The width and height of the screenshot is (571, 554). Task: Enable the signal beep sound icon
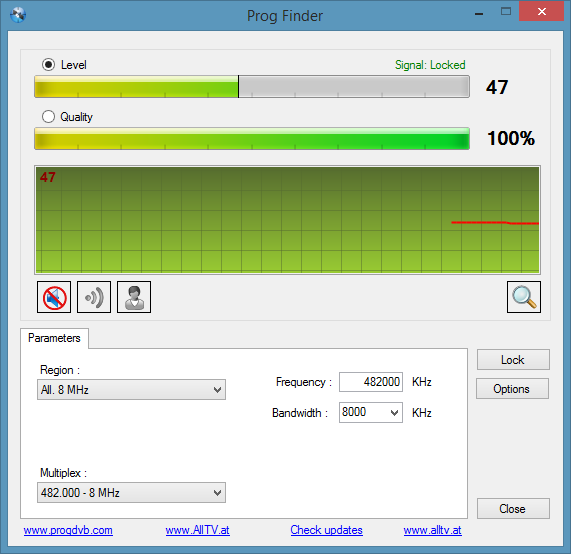point(94,297)
